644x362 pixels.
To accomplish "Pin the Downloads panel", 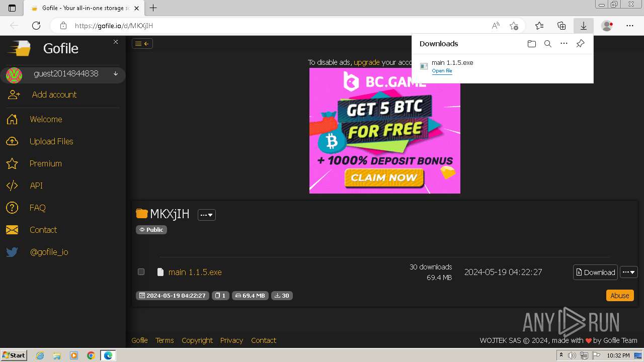I will click(580, 44).
